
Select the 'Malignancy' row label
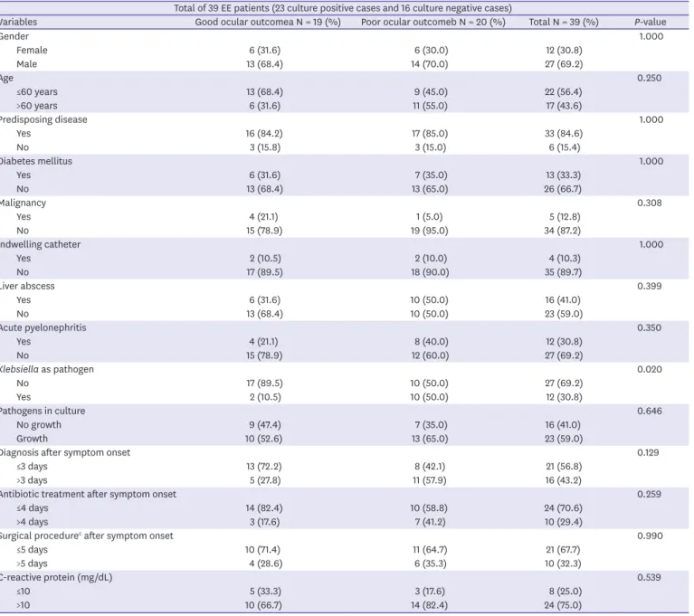(23, 203)
